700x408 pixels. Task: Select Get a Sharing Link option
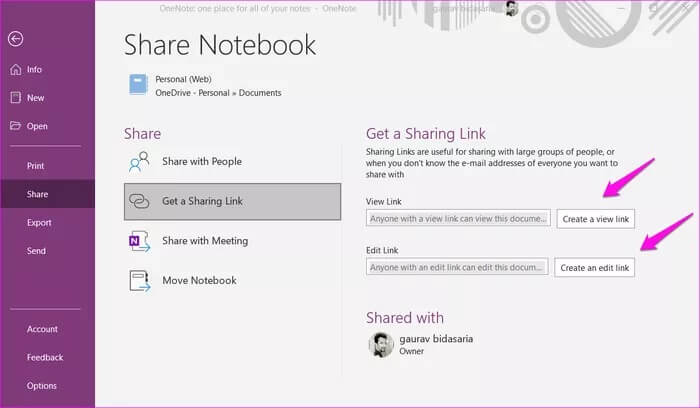coord(232,201)
